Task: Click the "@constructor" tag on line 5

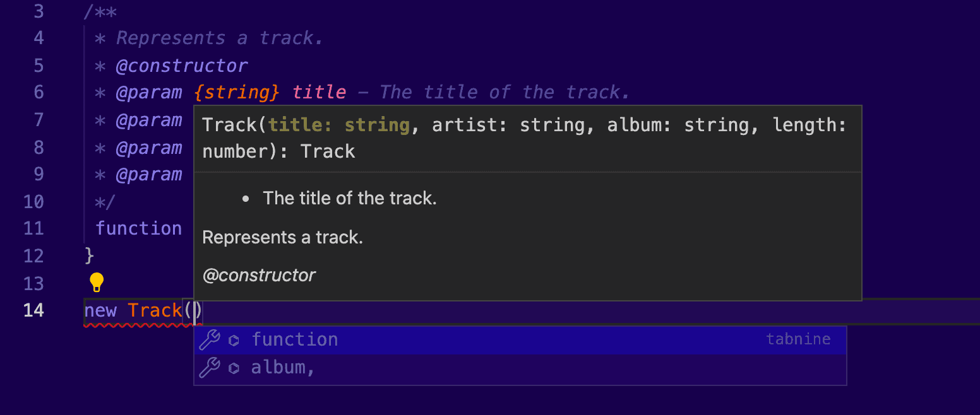Action: coord(182,66)
